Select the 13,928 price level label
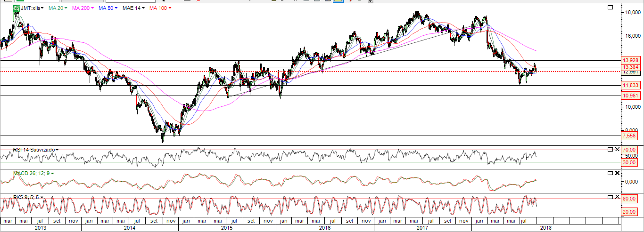Image resolution: width=644 pixels, height=232 pixels. [x=630, y=61]
